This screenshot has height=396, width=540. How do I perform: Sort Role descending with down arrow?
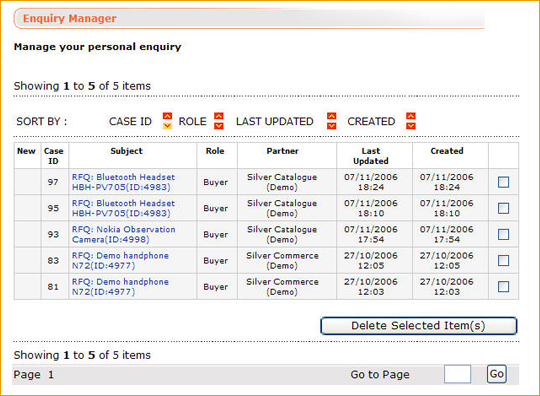point(219,126)
